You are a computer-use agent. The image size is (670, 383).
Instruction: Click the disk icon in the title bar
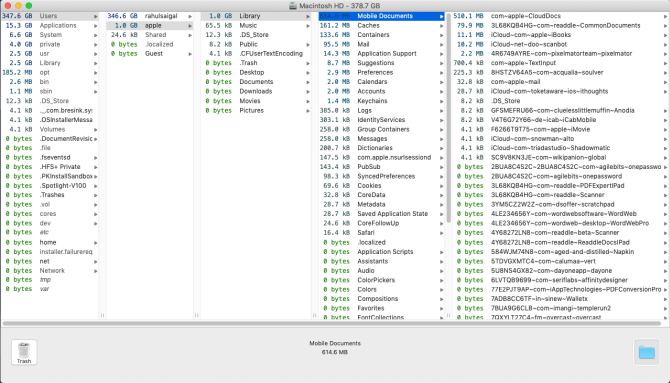point(293,6)
